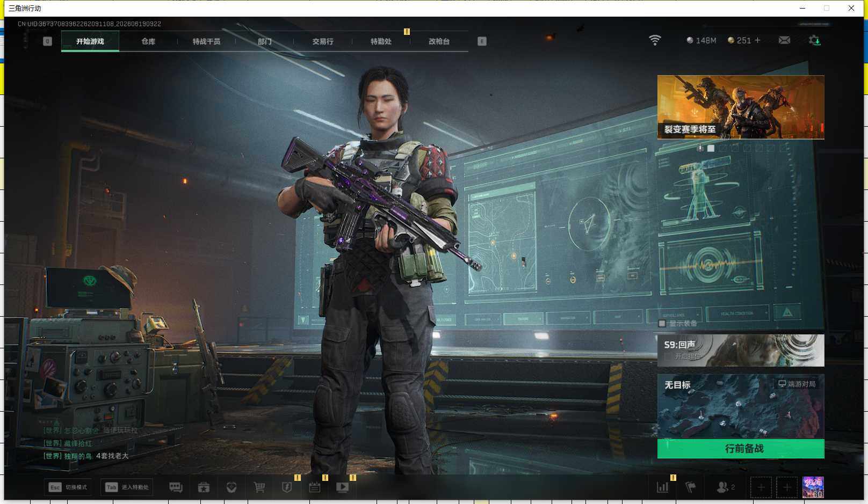The height and width of the screenshot is (504, 868).
Task: Open the shopping cart store icon
Action: click(259, 487)
